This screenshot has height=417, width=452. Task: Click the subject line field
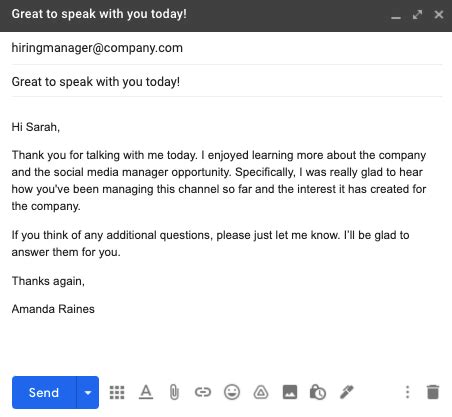[x=227, y=82]
